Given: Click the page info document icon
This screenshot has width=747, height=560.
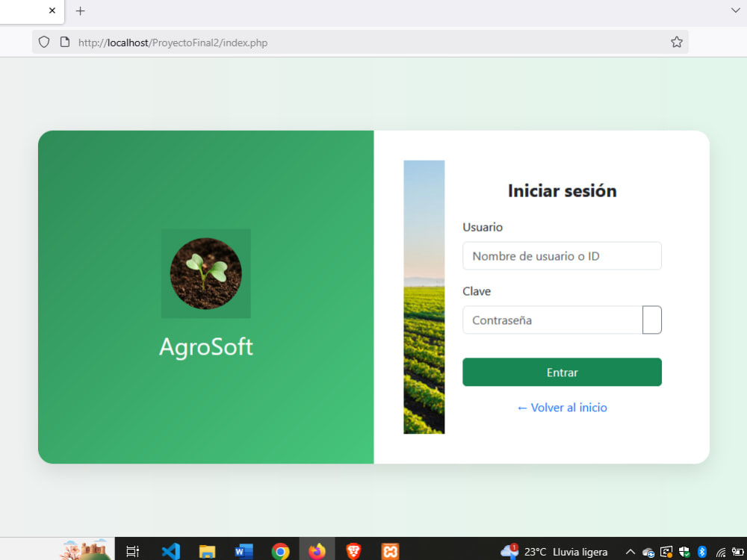Looking at the screenshot, I should click(65, 42).
